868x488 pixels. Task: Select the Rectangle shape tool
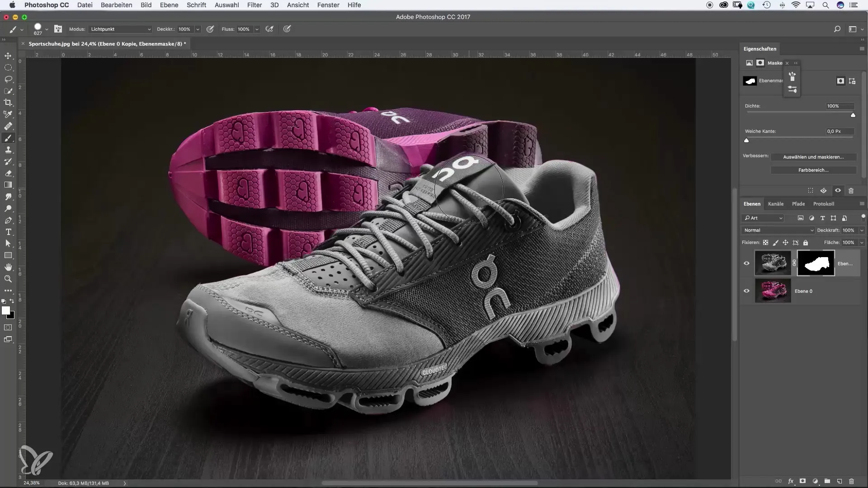pyautogui.click(x=8, y=255)
